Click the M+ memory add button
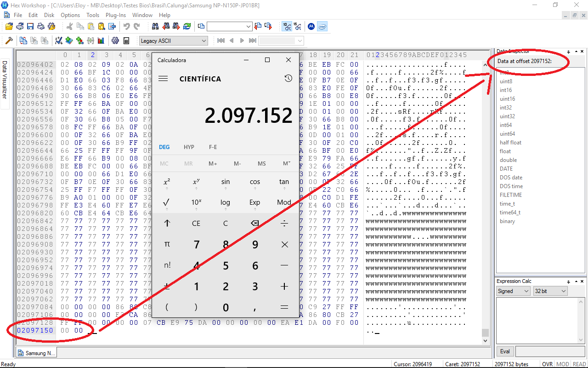 click(x=213, y=164)
